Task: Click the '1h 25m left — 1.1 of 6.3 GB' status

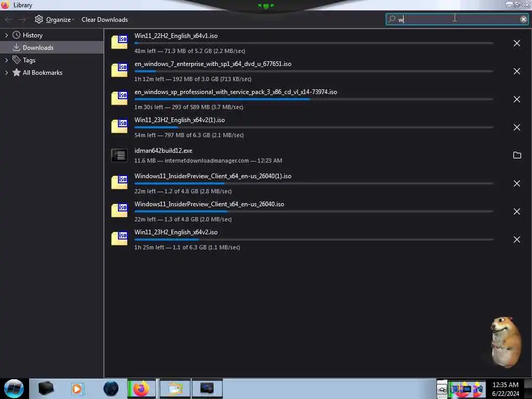Action: click(187, 247)
